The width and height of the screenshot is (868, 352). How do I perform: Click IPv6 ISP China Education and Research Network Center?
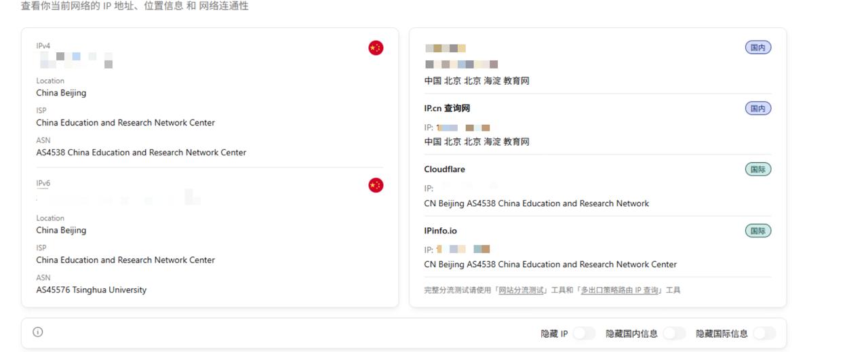125,260
